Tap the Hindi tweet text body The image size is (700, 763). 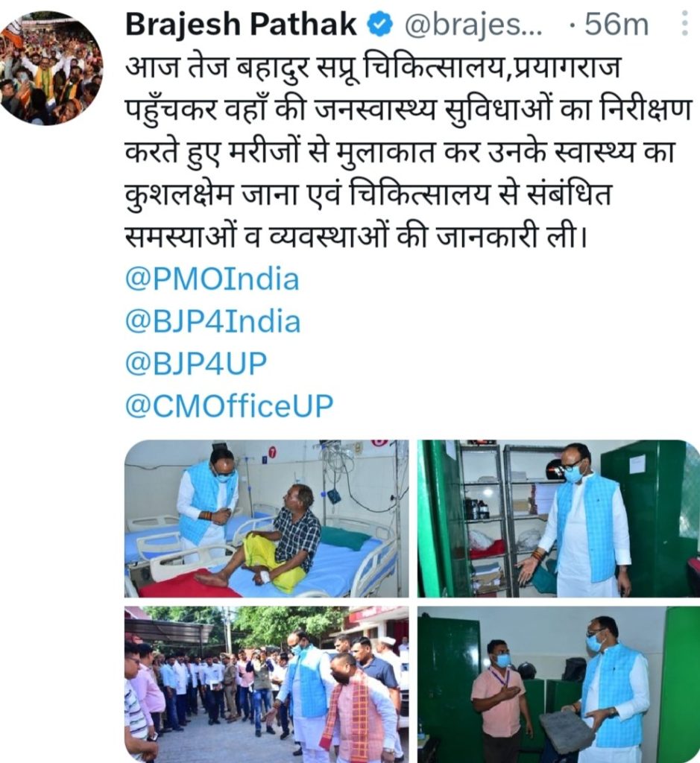[408, 152]
